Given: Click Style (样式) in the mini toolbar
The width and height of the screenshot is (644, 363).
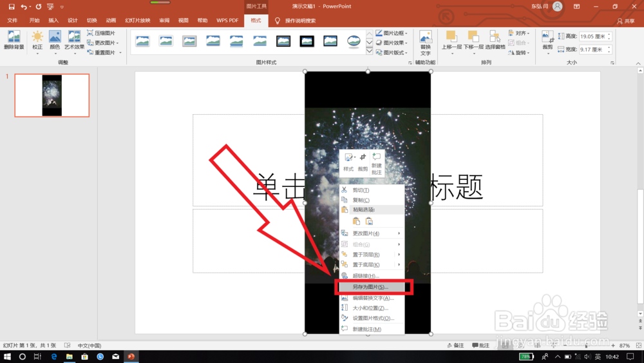Looking at the screenshot, I should [x=348, y=162].
